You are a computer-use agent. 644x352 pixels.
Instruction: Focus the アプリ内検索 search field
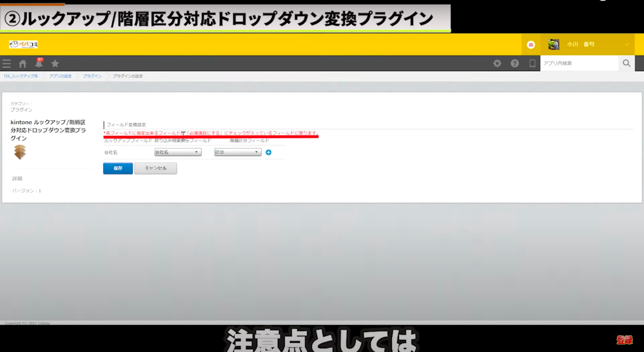(x=579, y=63)
